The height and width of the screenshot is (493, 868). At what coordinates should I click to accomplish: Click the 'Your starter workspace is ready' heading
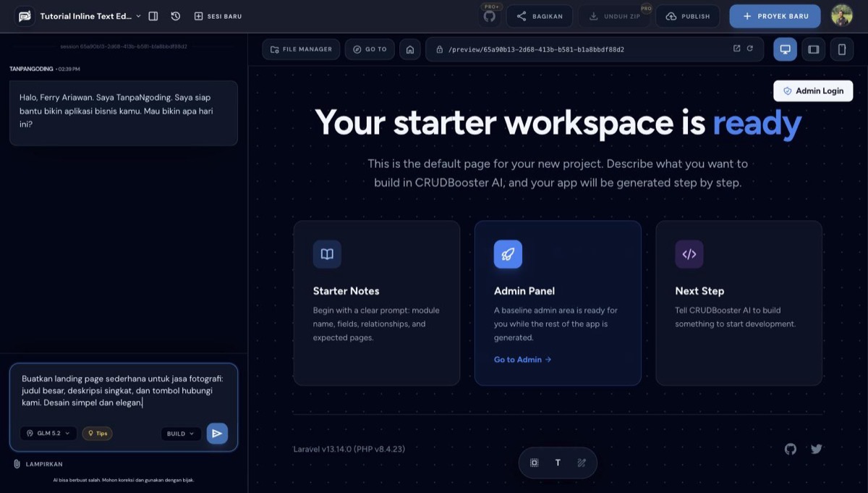(x=558, y=122)
